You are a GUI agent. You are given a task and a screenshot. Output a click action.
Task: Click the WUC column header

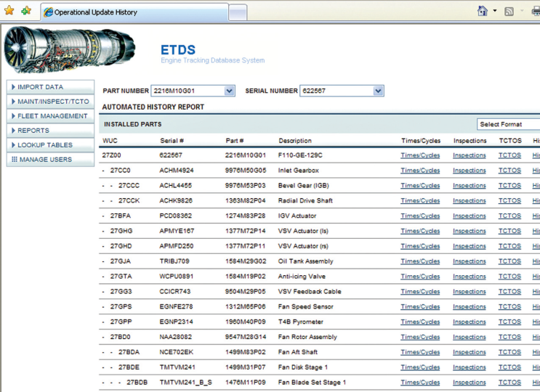click(x=110, y=141)
